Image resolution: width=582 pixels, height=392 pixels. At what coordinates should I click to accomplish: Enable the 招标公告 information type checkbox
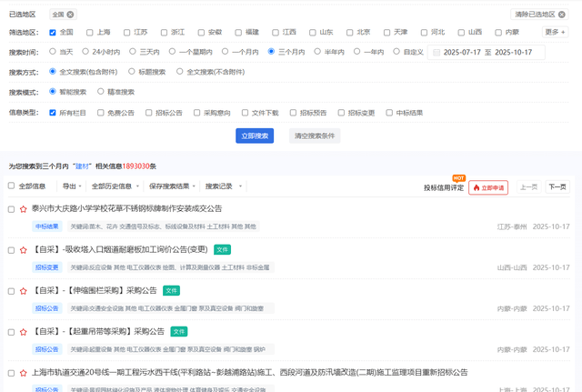click(x=150, y=113)
